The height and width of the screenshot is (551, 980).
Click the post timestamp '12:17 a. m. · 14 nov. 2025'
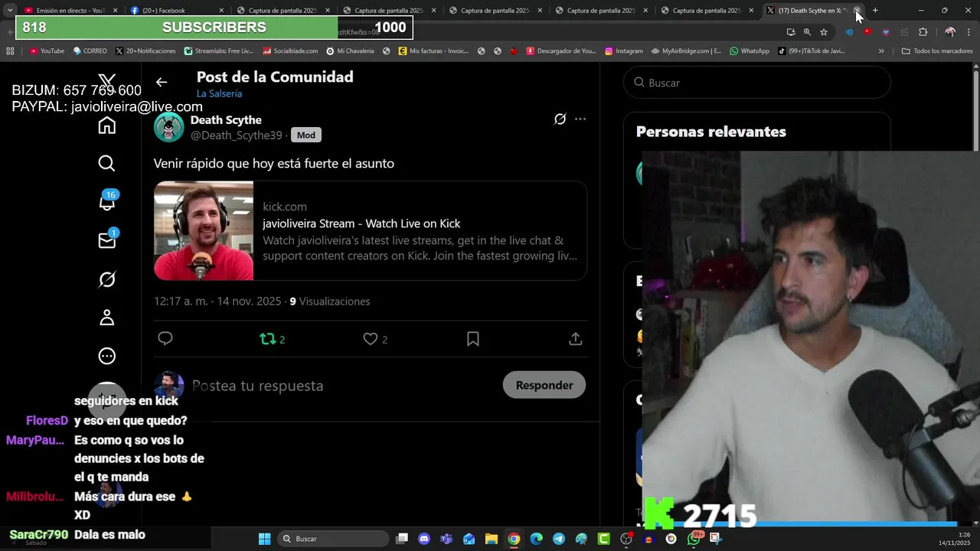[217, 302]
